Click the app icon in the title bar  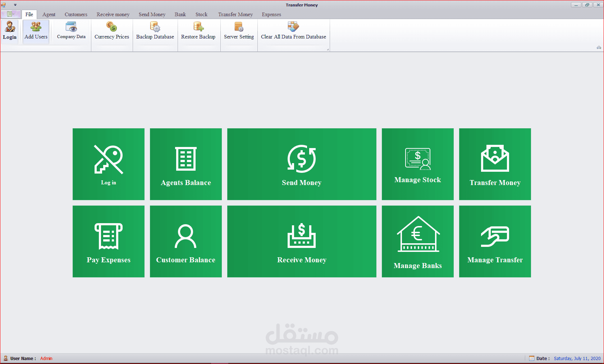[4, 5]
